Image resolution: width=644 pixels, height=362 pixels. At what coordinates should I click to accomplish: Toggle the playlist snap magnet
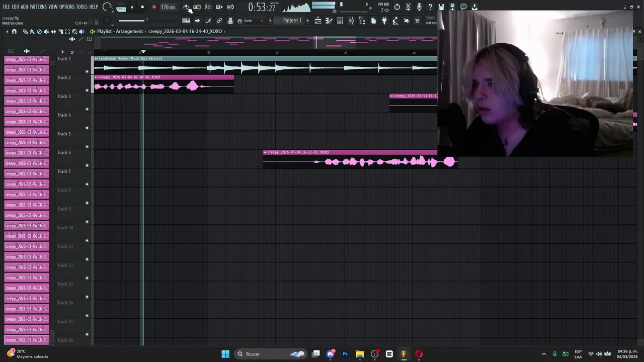click(14, 32)
